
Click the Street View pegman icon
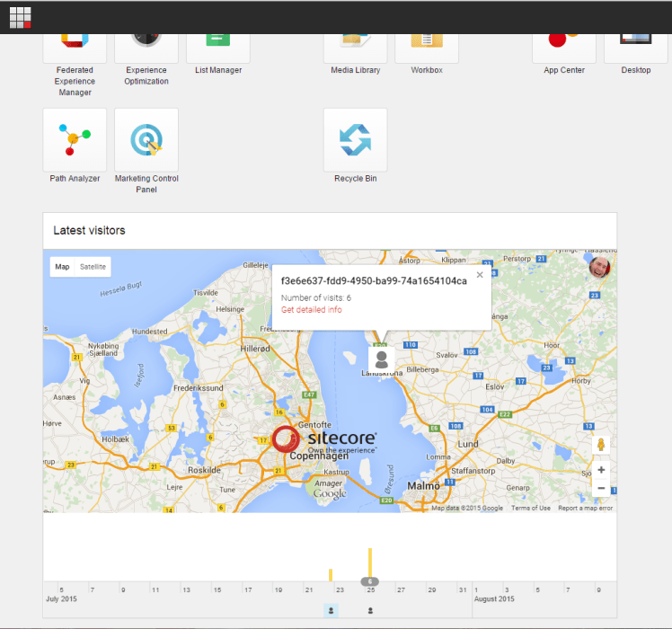point(601,445)
